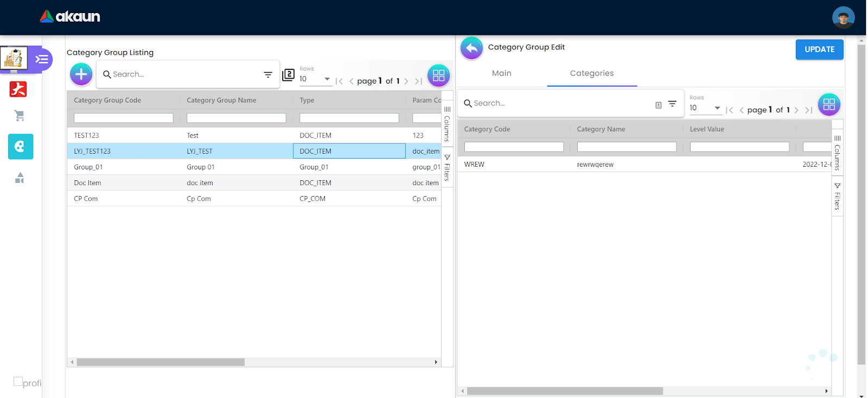Click the listing horizontal scrollbar thumb
Screen dimensions: 868x398
coord(161,362)
